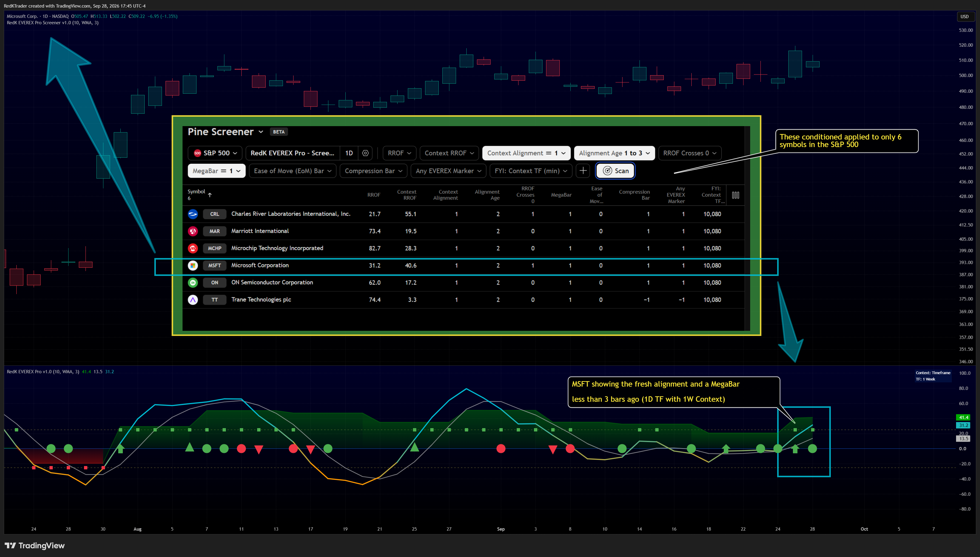Open the Compression Bar filter dropdown
The height and width of the screenshot is (557, 980).
pyautogui.click(x=373, y=171)
